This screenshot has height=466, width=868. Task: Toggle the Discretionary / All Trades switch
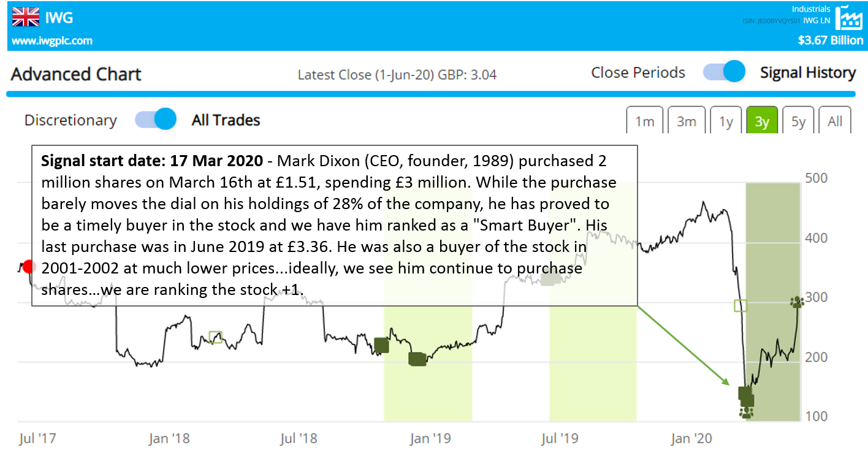click(x=156, y=120)
